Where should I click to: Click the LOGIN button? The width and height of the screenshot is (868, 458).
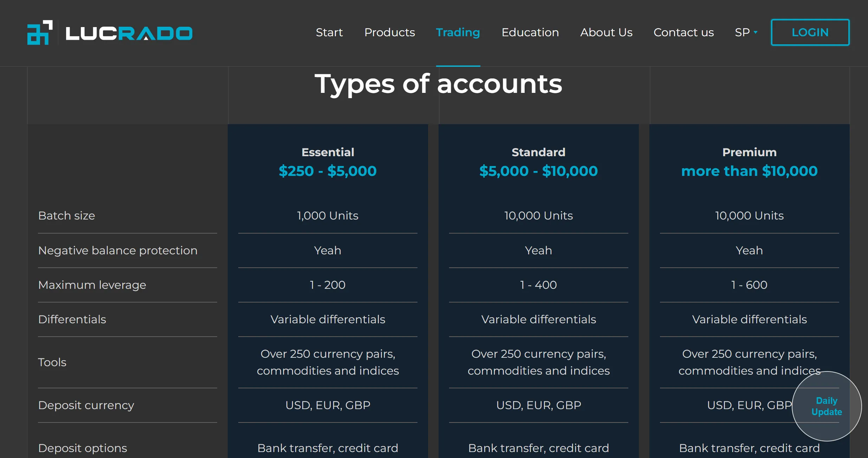[x=810, y=32]
